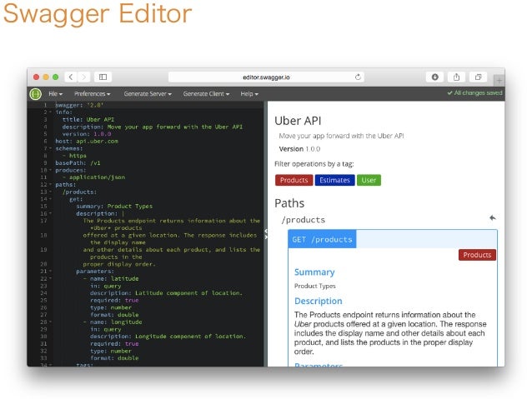The width and height of the screenshot is (532, 399).
Task: Click the 'Product Types' summary text
Action: point(315,286)
